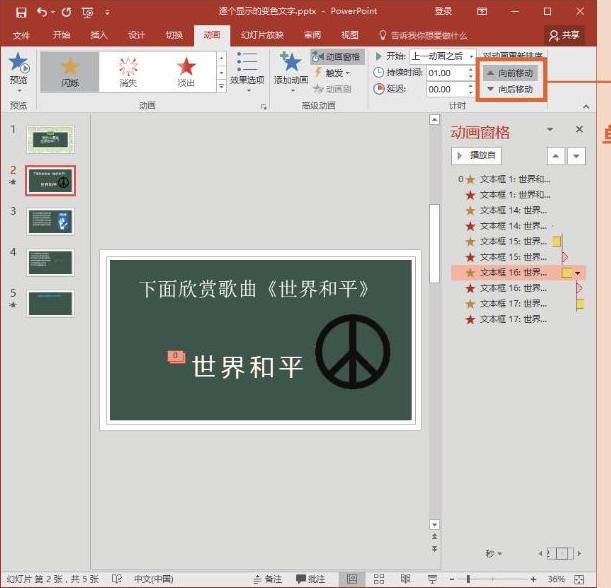Open the 秒 timeline units dropdown

[x=493, y=553]
